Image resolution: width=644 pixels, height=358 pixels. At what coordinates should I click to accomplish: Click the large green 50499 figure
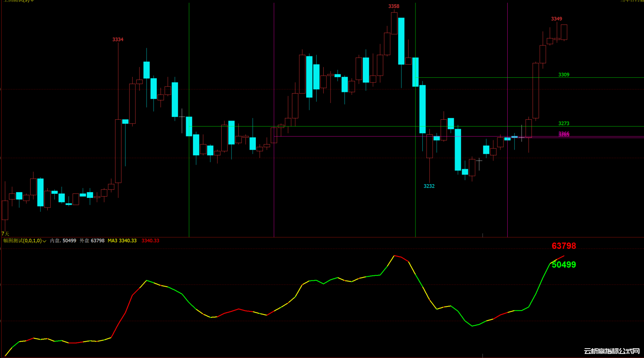pos(564,265)
